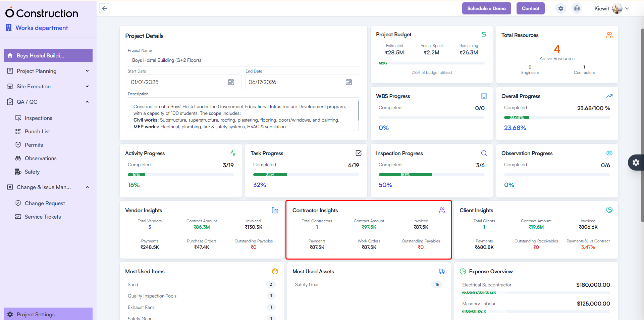Open the Punch List page
This screenshot has height=320, width=644.
(x=37, y=131)
